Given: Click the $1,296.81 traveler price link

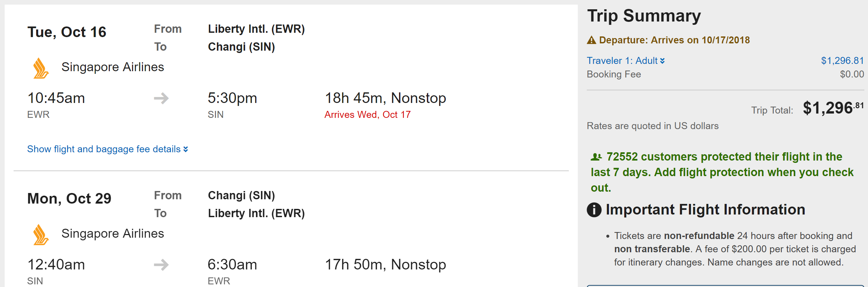Looking at the screenshot, I should [842, 61].
